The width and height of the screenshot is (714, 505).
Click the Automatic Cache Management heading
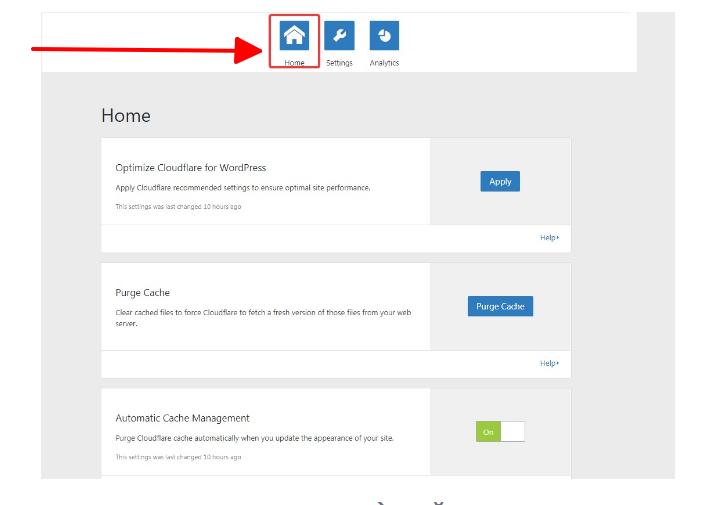(182, 418)
